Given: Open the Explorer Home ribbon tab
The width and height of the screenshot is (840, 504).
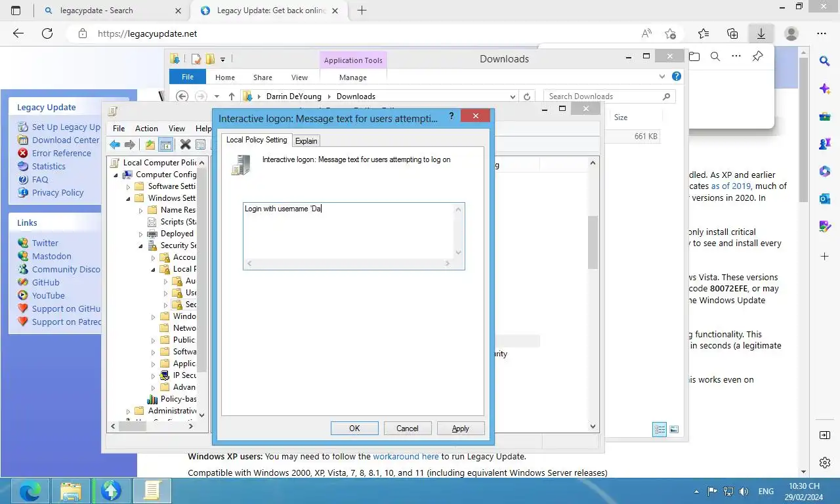Looking at the screenshot, I should point(225,77).
